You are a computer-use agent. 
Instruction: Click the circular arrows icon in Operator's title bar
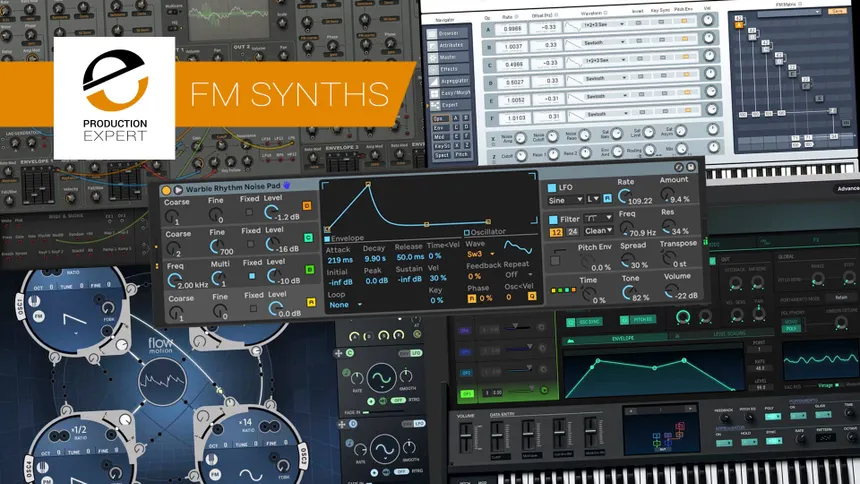tap(679, 167)
